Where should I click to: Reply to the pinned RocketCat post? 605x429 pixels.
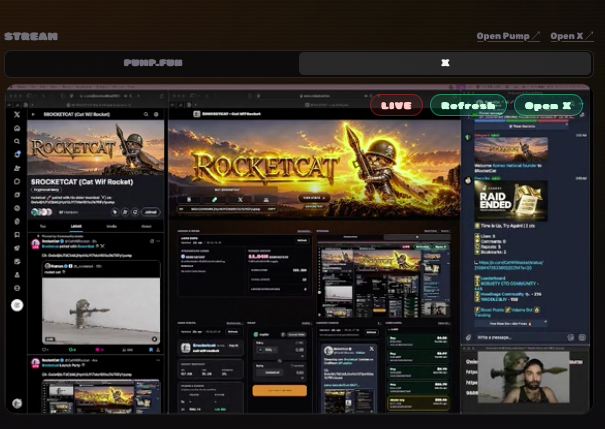(x=45, y=350)
